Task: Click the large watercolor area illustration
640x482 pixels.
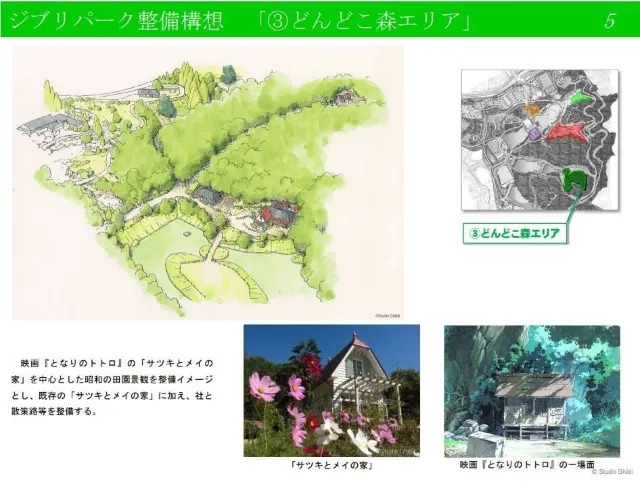Action: (208, 182)
